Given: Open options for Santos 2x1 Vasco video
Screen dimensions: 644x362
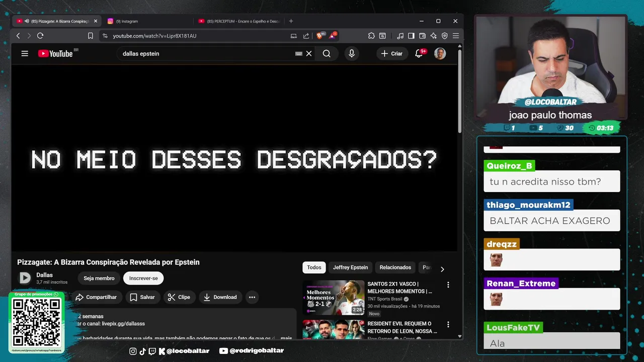Looking at the screenshot, I should (448, 285).
